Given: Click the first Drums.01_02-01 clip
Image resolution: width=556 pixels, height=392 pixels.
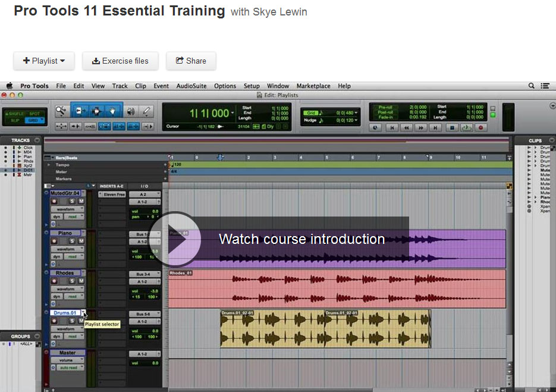Looking at the screenshot, I should tap(272, 329).
